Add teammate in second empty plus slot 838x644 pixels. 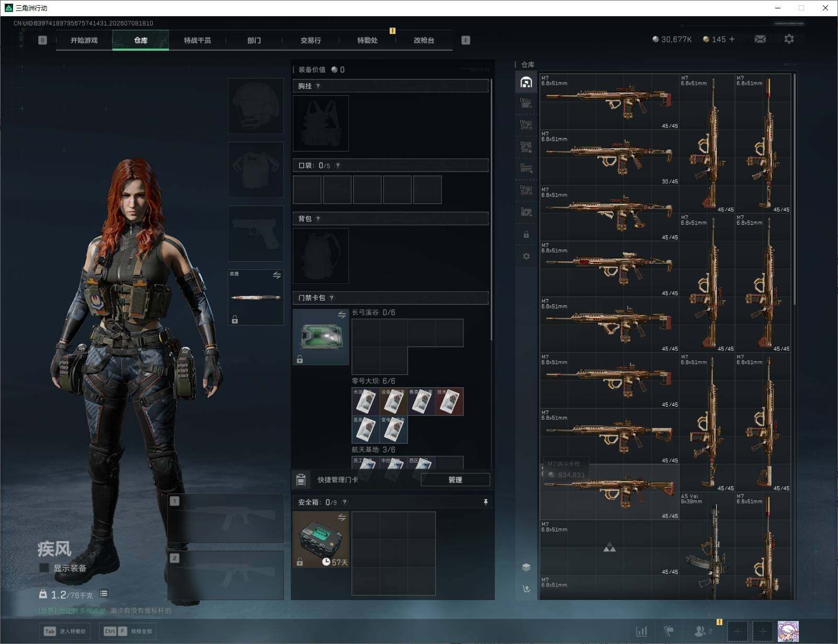[763, 632]
